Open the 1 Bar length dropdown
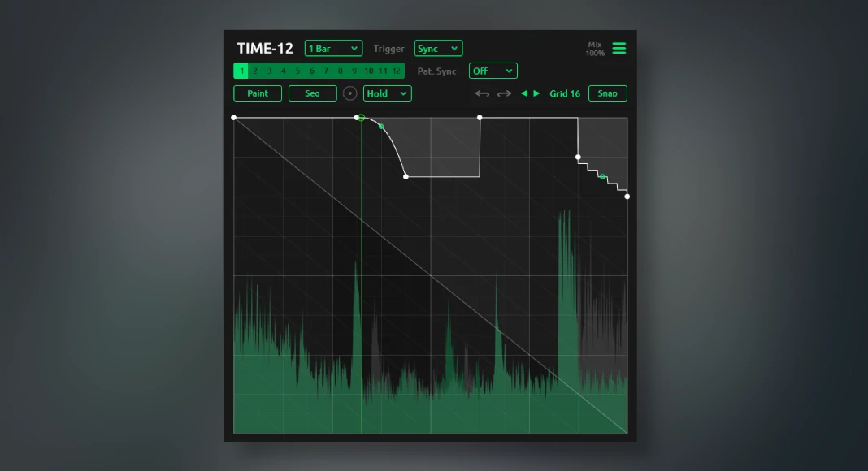 point(333,49)
